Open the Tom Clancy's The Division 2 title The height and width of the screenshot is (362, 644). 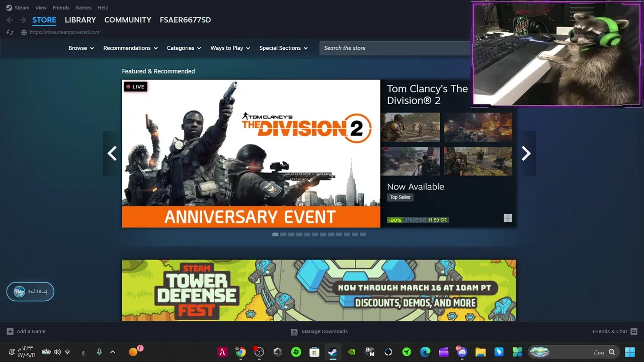click(x=428, y=95)
